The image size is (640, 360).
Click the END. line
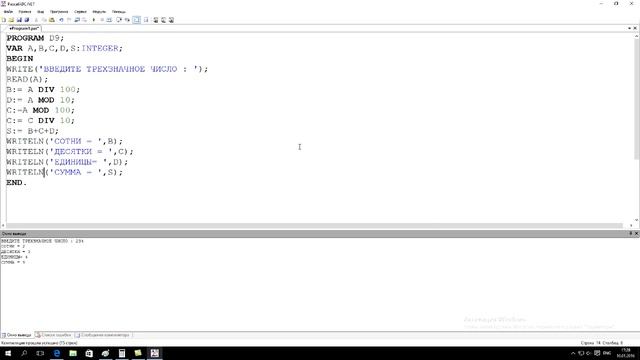pyautogui.click(x=16, y=182)
